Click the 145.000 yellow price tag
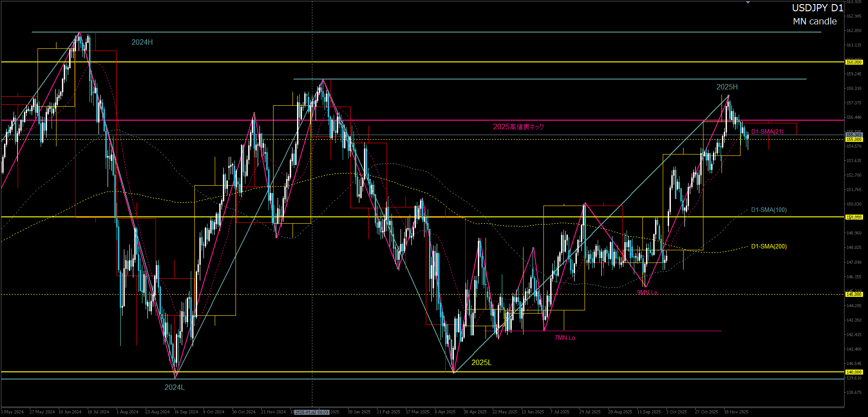This screenshot has height=417, width=868. 854,295
